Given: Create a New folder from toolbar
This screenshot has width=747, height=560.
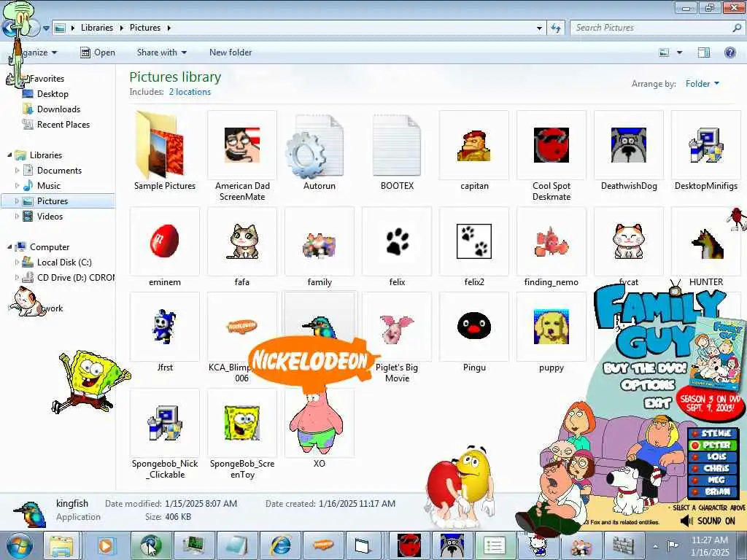Looking at the screenshot, I should (x=231, y=52).
